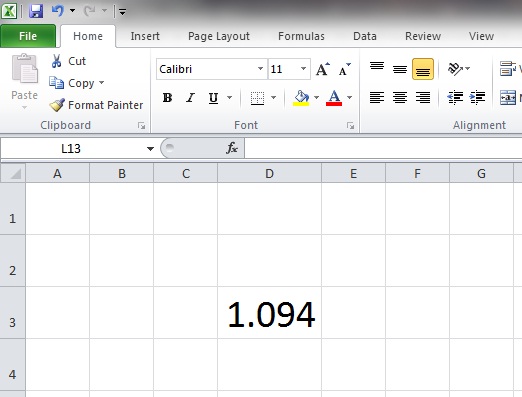522x397 pixels.
Task: Expand the Copy dropdown arrow
Action: pyautogui.click(x=101, y=82)
